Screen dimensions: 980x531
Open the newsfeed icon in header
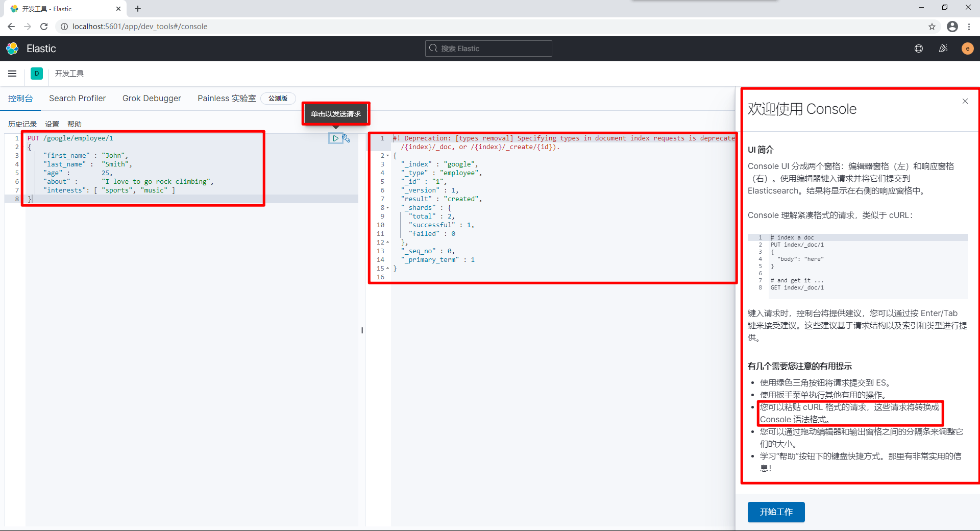pos(943,49)
